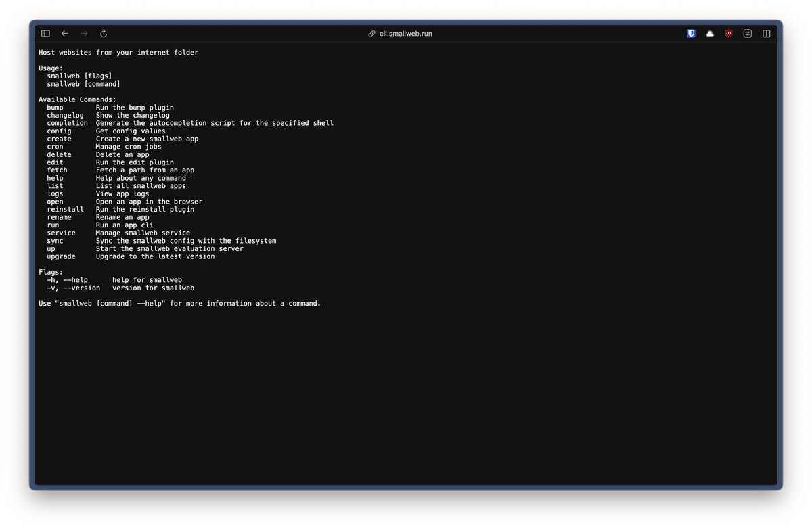
Task: Click the 'create' command name
Action: click(59, 139)
